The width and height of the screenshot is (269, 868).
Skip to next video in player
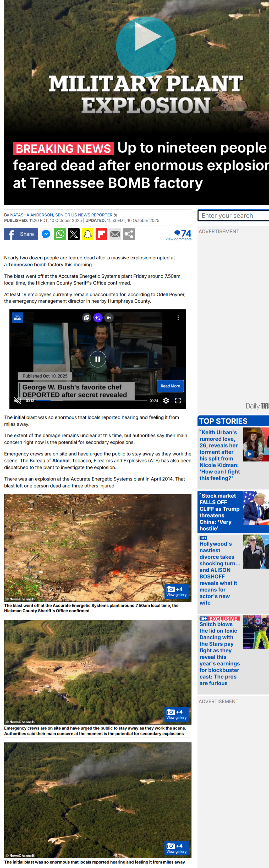tap(109, 318)
